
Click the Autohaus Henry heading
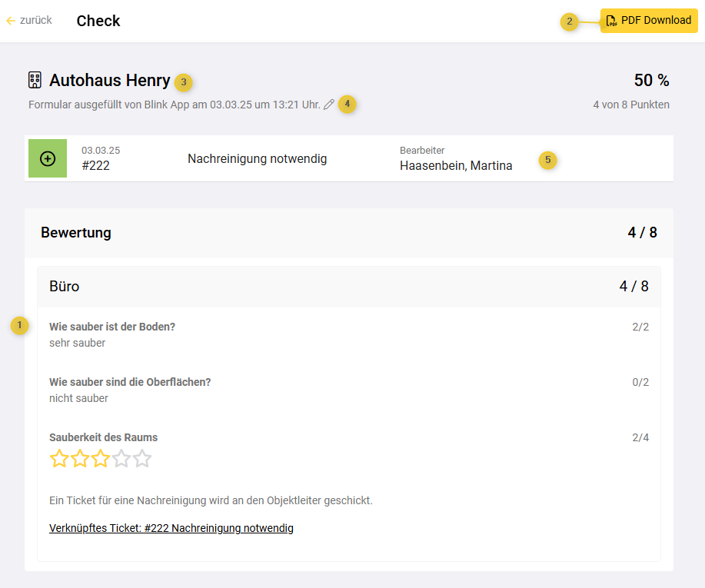point(110,80)
